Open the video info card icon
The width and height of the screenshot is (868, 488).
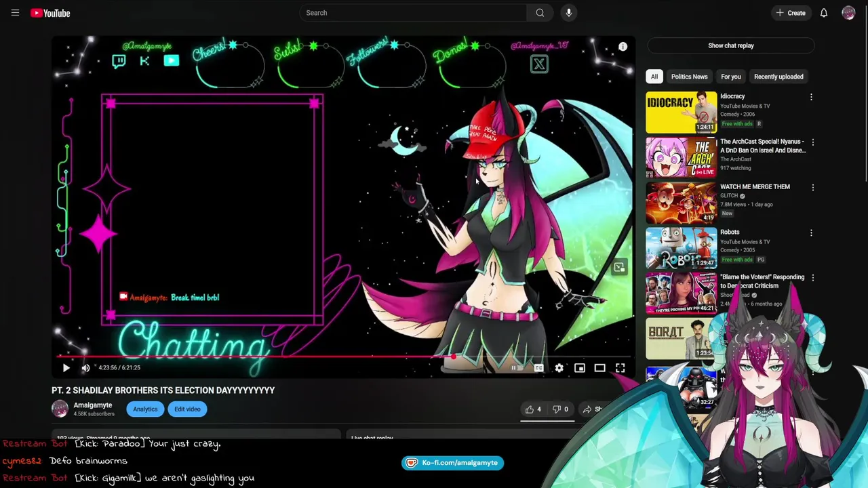point(623,47)
